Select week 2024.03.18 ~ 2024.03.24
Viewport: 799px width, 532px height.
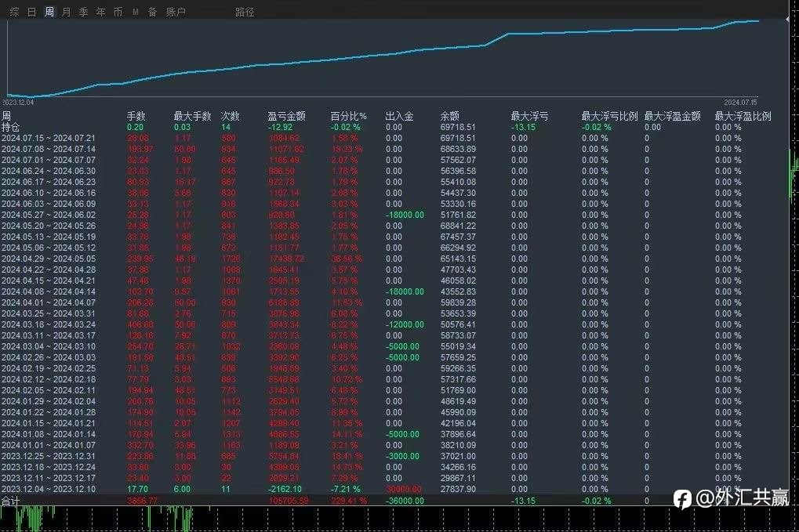coord(48,324)
